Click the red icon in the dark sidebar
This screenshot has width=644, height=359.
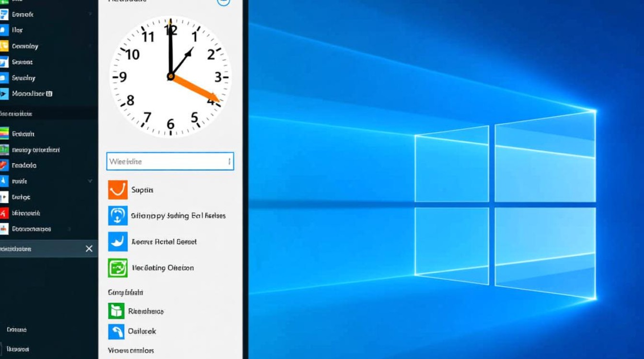click(4, 213)
